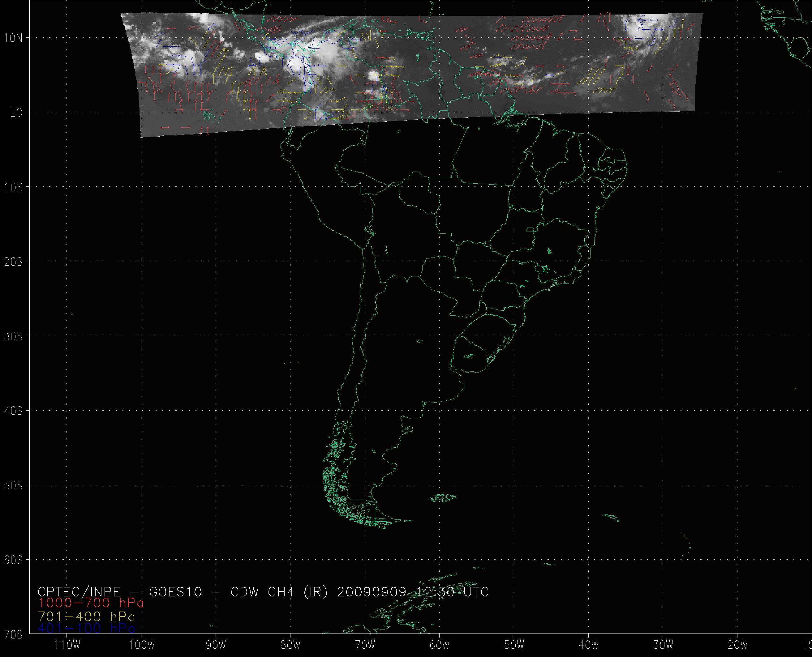Click the 100W longitude label
812x657 pixels.
[142, 645]
